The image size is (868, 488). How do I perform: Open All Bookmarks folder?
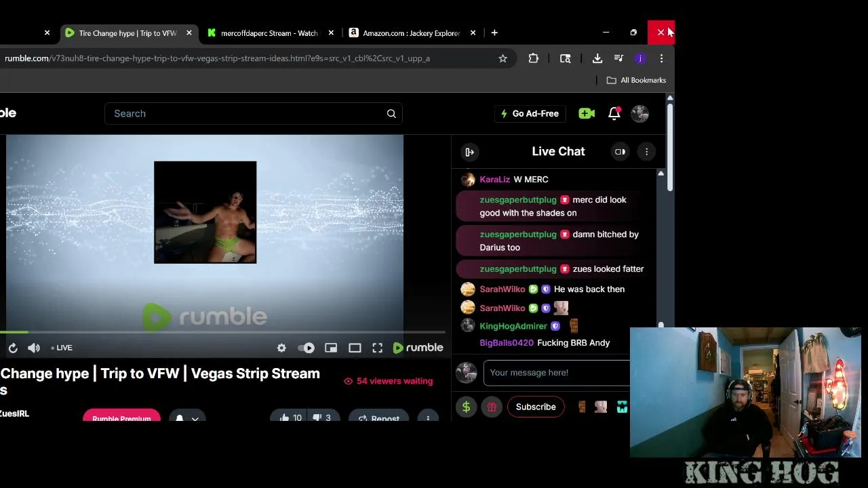click(x=636, y=80)
